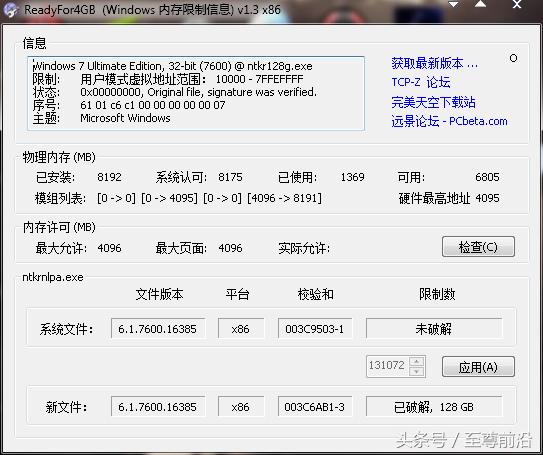Click the 文件版本 column header

(159, 294)
